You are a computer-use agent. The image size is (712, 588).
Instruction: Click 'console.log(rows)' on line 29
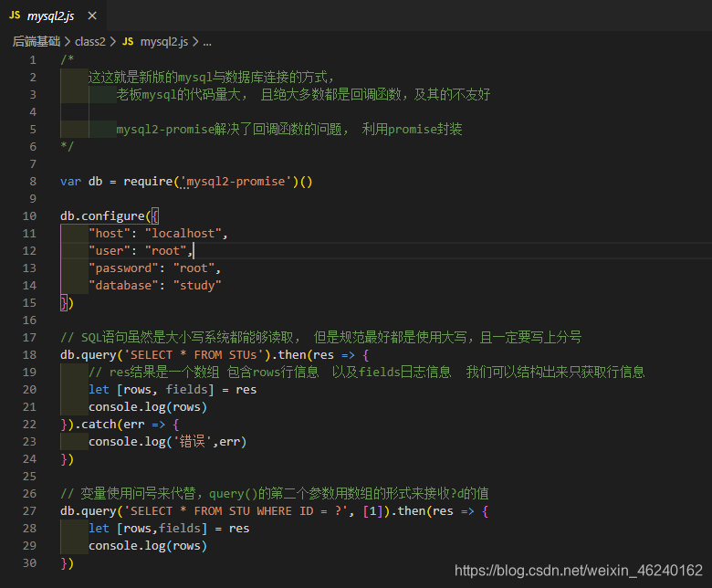(x=148, y=546)
